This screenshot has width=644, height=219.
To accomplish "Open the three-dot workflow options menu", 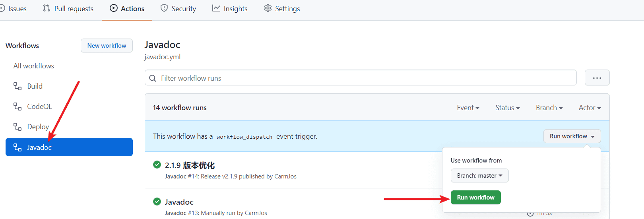I will click(597, 78).
